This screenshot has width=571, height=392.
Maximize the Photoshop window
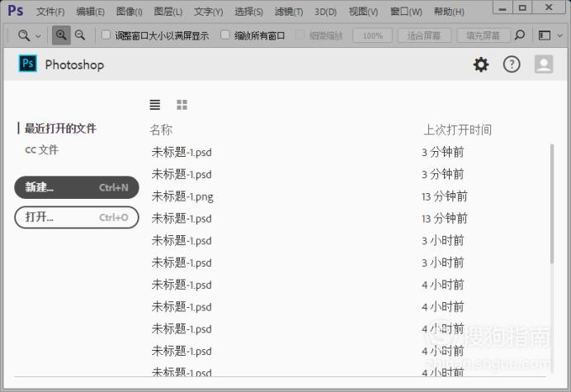[x=522, y=7]
